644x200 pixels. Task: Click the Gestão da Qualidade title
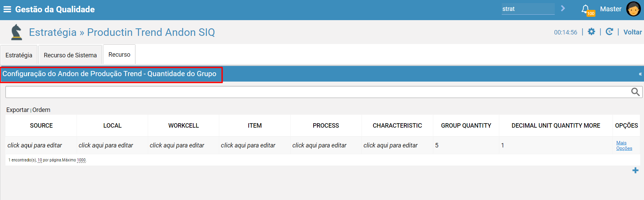[x=55, y=9]
